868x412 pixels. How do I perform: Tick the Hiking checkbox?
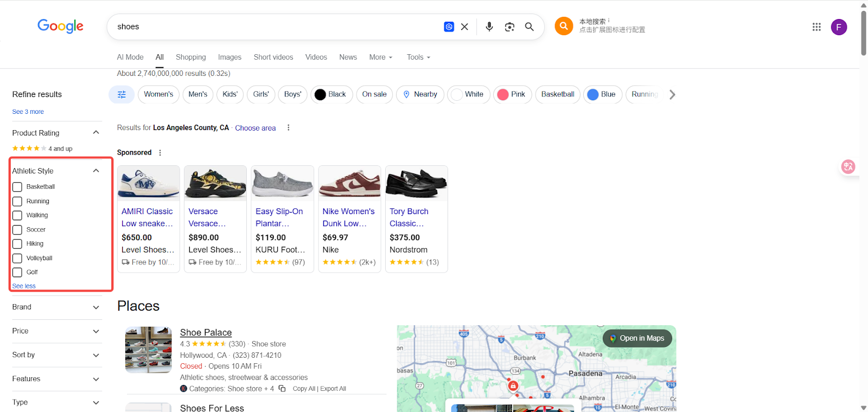[x=17, y=244]
